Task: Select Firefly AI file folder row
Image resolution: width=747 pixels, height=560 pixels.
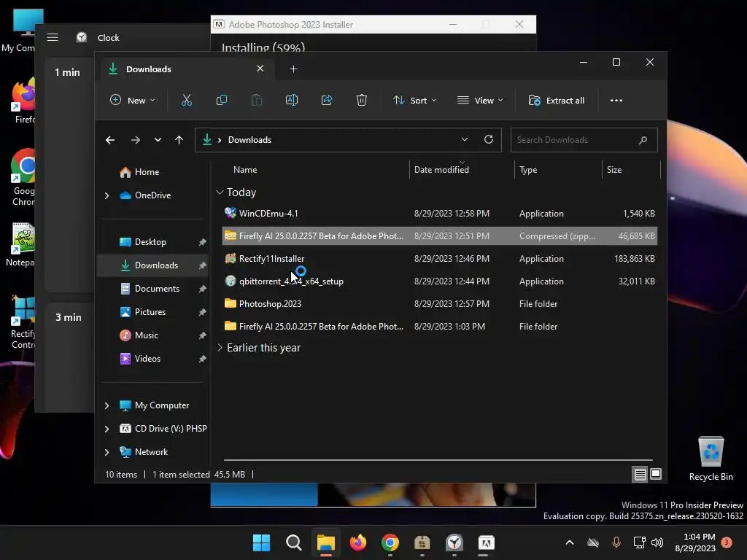Action: pyautogui.click(x=440, y=326)
